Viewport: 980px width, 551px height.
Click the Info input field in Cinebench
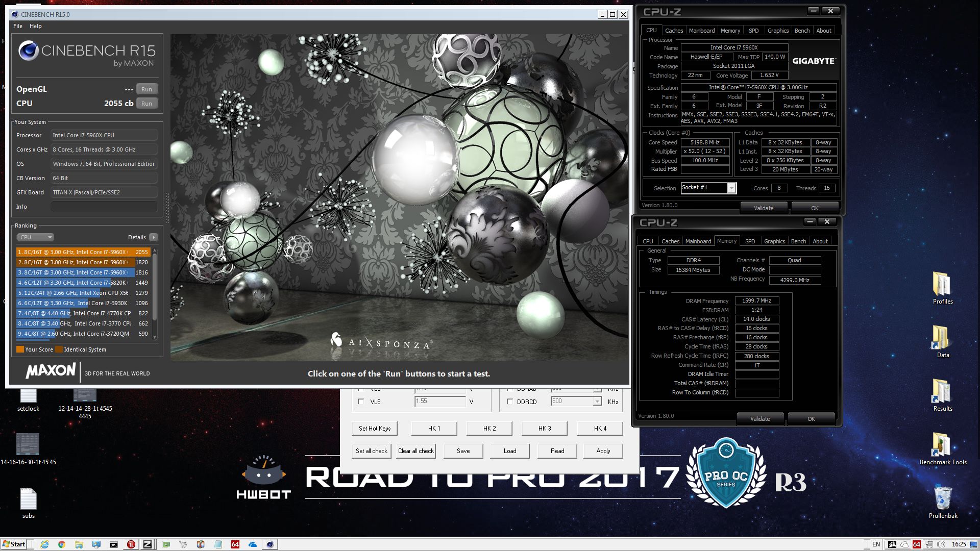point(104,207)
